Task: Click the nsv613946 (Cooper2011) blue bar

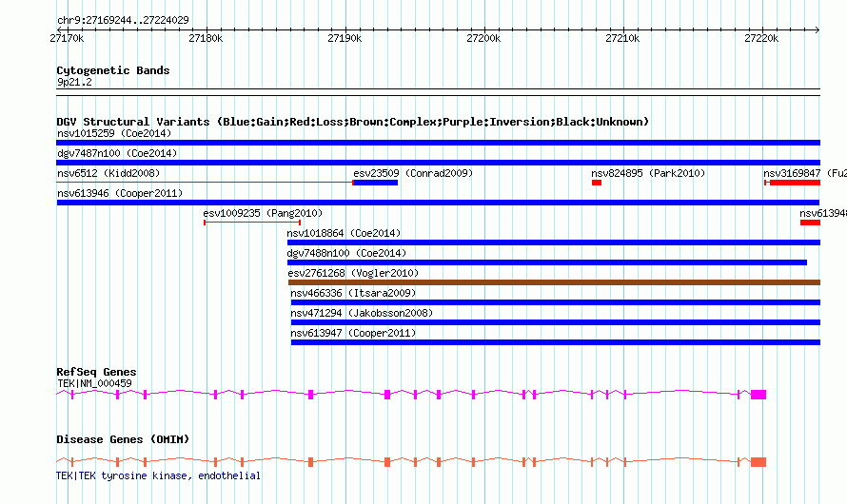Action: [x=438, y=203]
